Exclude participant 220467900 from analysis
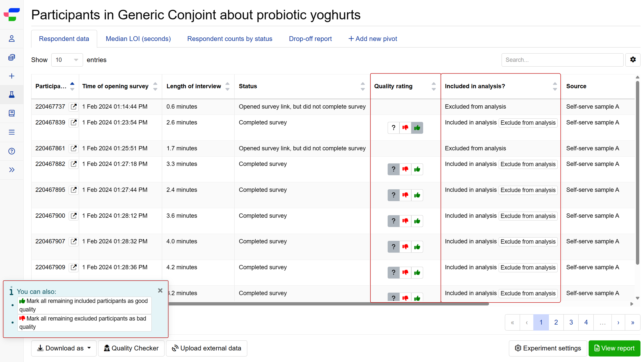Viewport: 644px width, 362px height. [528, 216]
